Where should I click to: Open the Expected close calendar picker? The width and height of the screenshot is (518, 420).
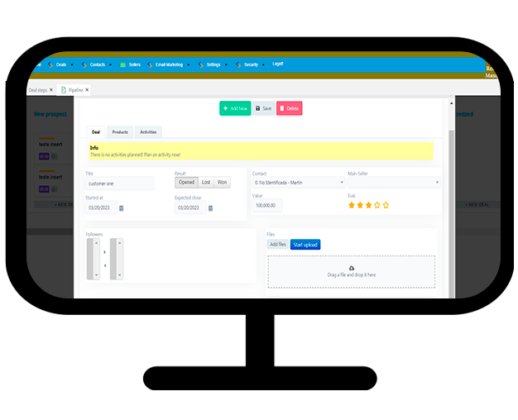point(210,208)
